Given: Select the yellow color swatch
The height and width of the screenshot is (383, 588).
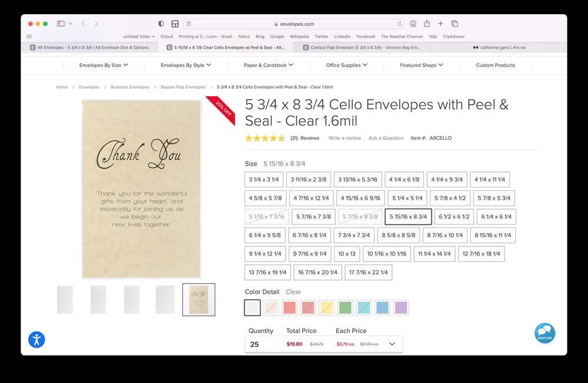Looking at the screenshot, I should point(326,308).
